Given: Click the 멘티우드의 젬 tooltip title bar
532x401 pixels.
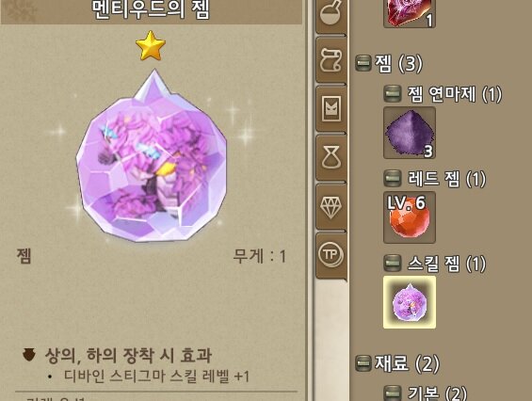Looking at the screenshot, I should [x=151, y=11].
